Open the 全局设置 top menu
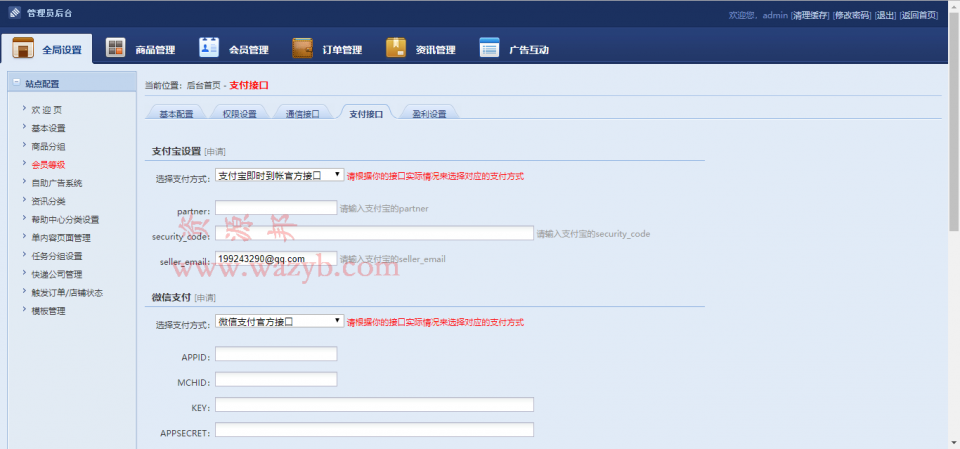This screenshot has width=960, height=449. click(x=62, y=50)
